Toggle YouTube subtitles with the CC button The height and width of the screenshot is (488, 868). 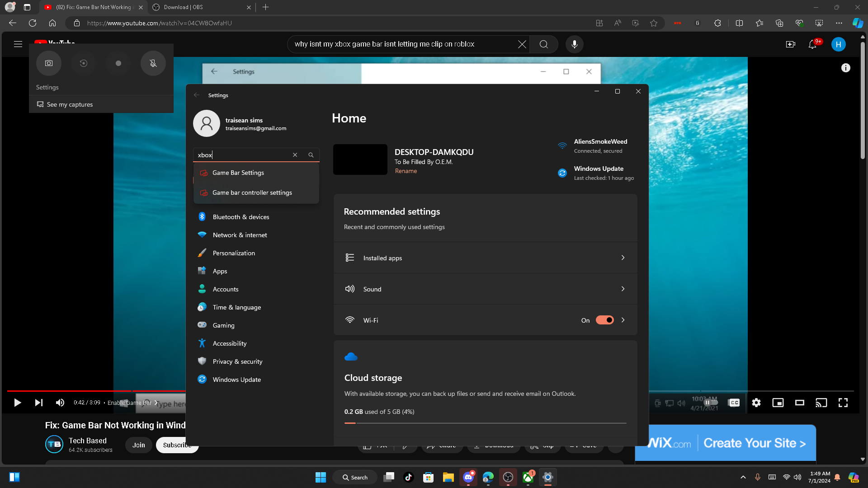[x=735, y=403]
